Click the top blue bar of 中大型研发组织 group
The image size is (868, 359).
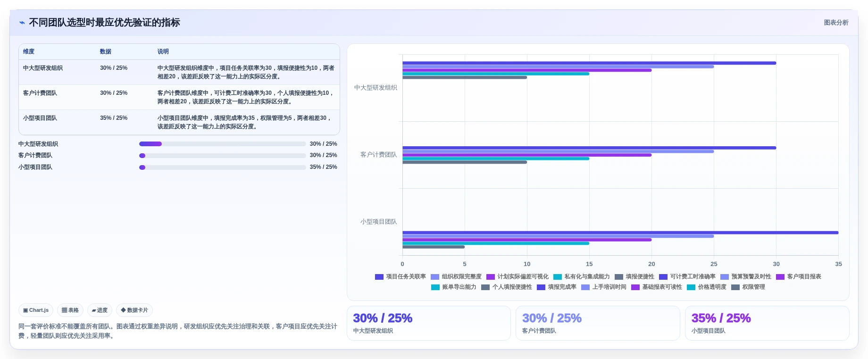(589, 63)
